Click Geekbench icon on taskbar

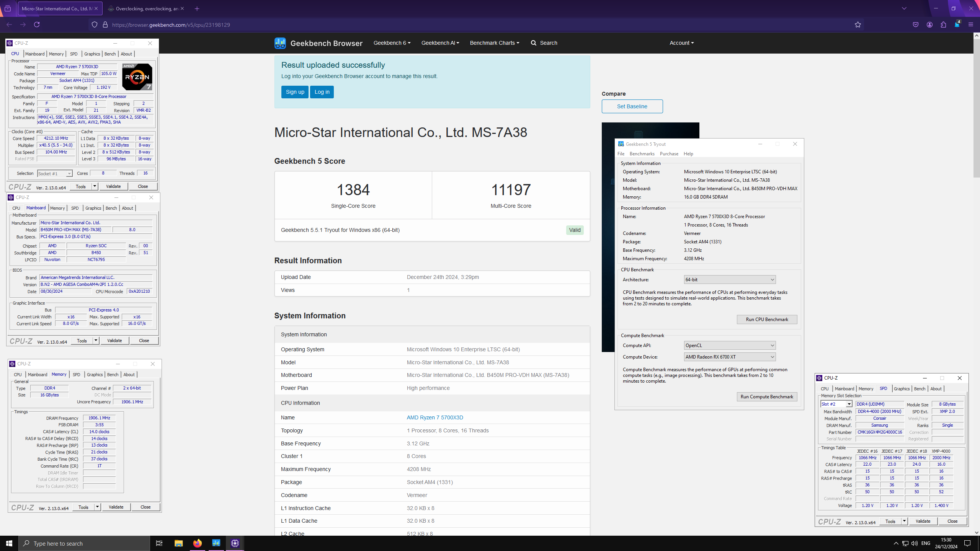click(x=216, y=543)
